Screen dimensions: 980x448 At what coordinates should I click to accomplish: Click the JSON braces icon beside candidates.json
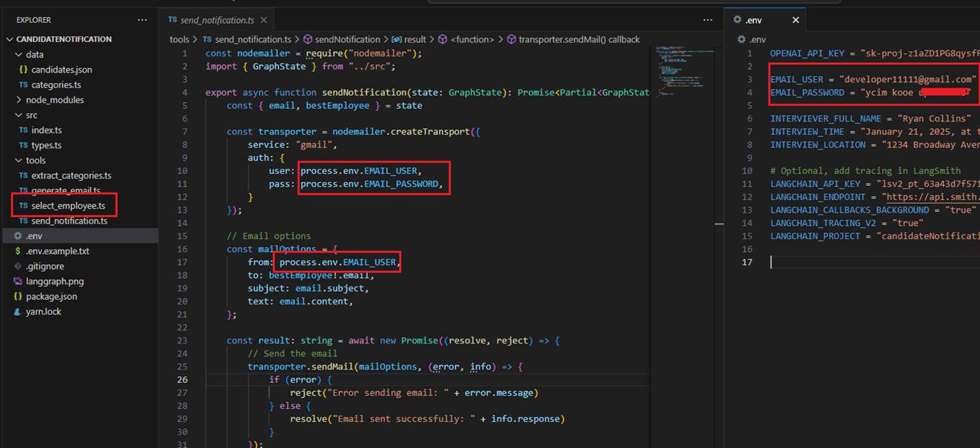(24, 70)
